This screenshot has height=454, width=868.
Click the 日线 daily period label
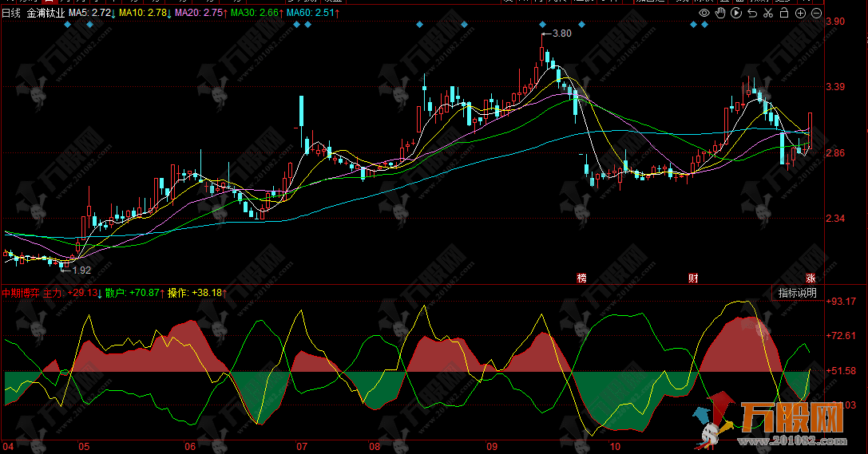point(13,14)
